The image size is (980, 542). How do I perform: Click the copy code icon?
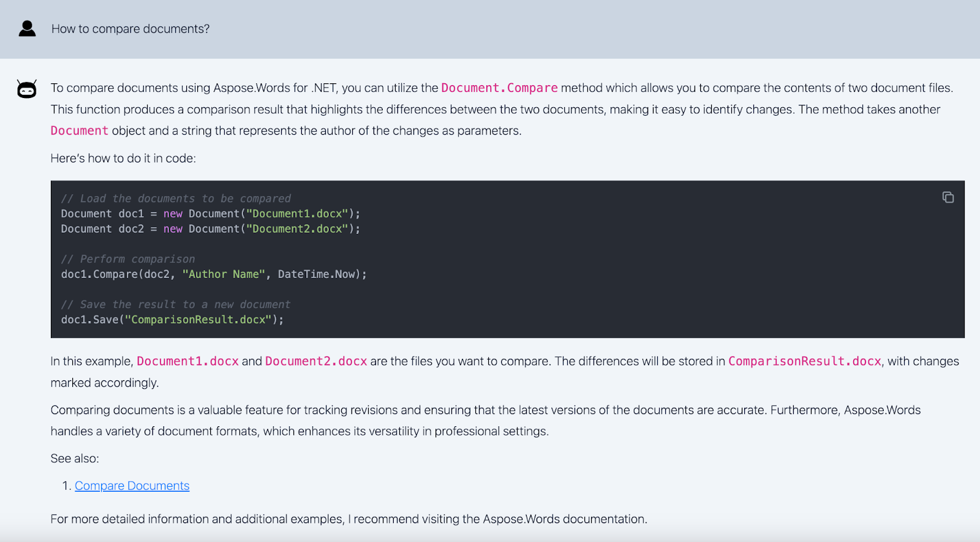point(948,197)
